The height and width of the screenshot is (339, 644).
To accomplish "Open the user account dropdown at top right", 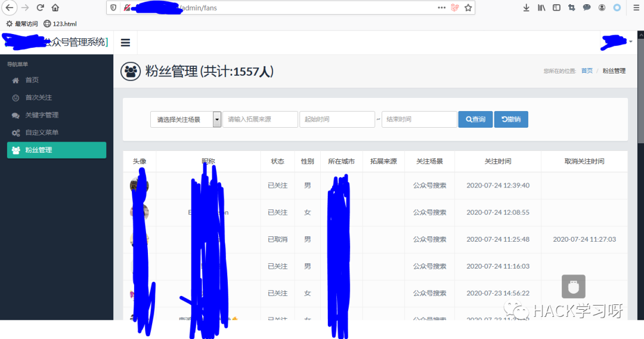I will coord(617,42).
